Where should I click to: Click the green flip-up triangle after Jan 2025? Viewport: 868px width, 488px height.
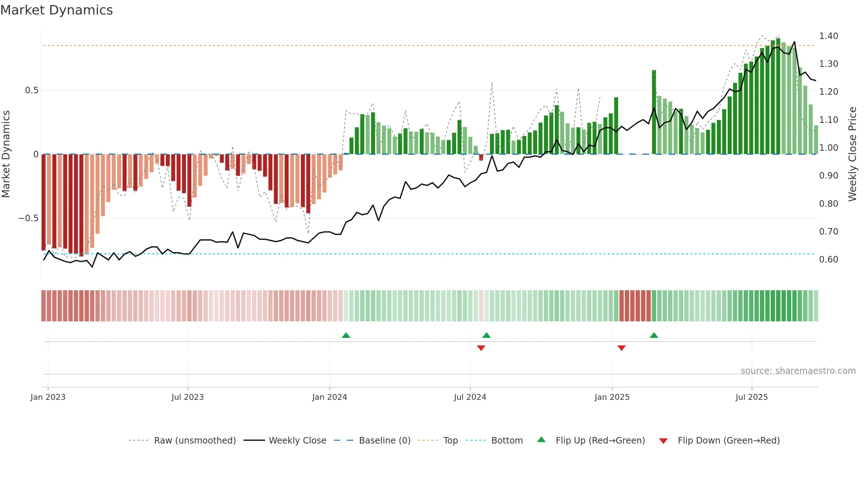654,335
